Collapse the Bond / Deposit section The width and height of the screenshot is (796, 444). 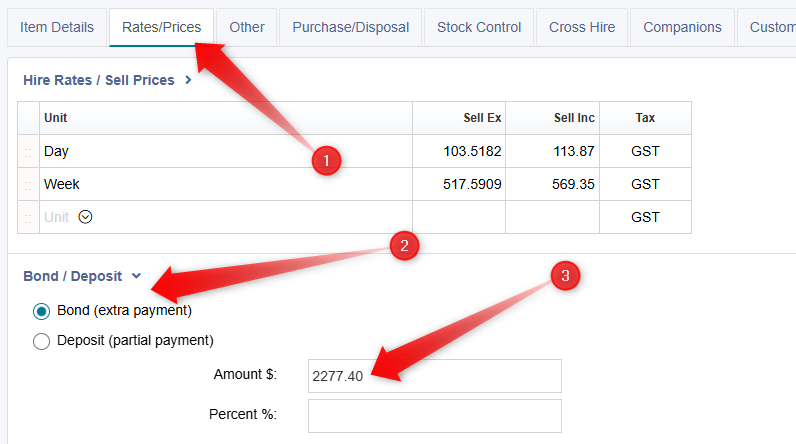point(136,276)
